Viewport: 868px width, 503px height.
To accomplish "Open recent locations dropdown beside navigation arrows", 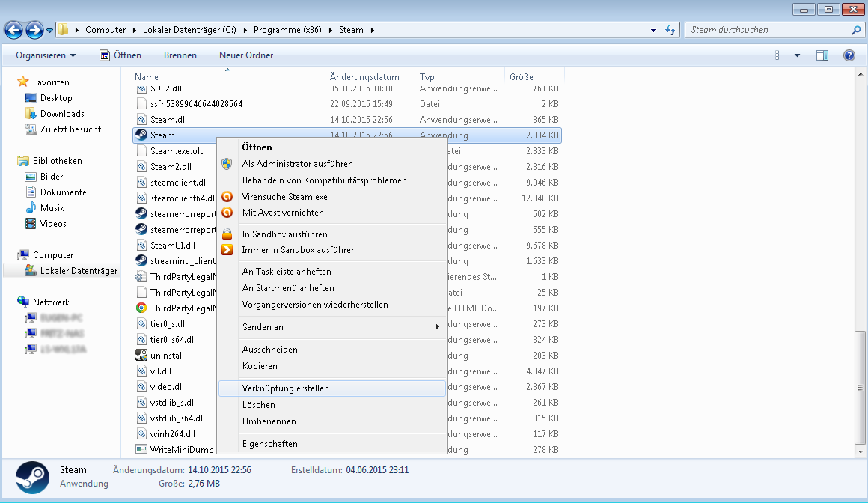I will click(50, 31).
